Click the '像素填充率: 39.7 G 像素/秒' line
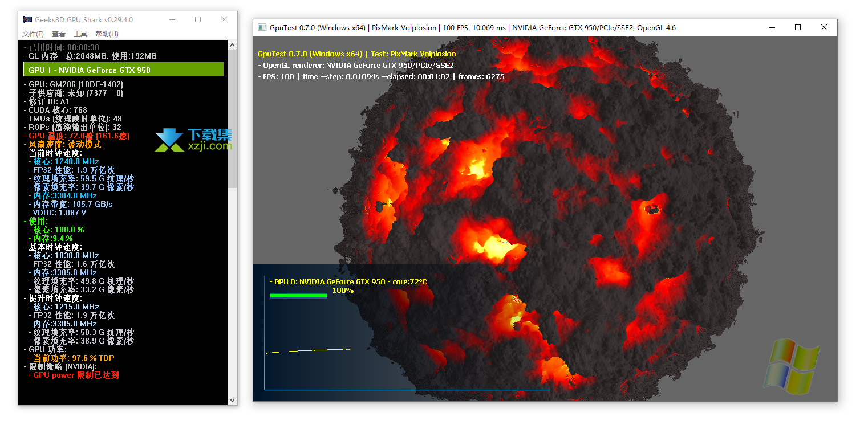 coord(81,187)
